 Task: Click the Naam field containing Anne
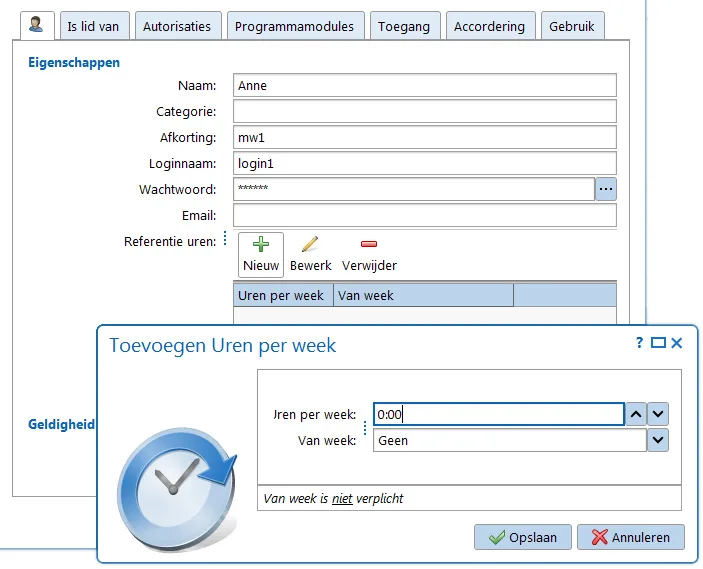[x=425, y=85]
